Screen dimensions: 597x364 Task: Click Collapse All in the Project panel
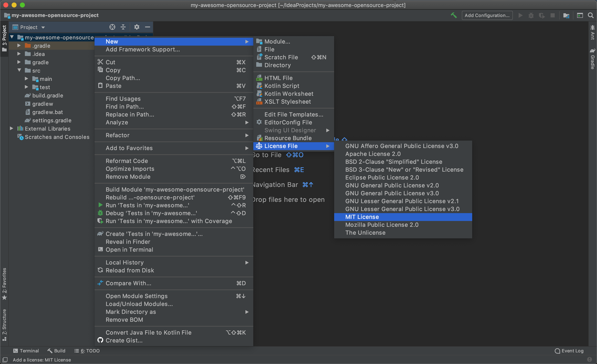click(123, 27)
